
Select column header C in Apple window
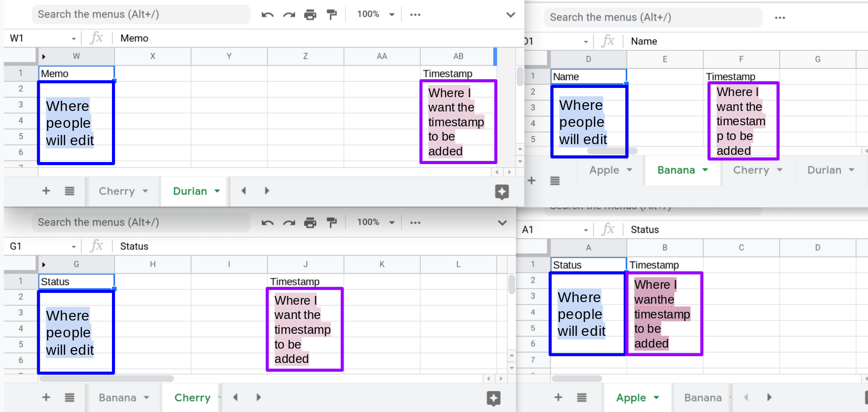[x=741, y=247]
